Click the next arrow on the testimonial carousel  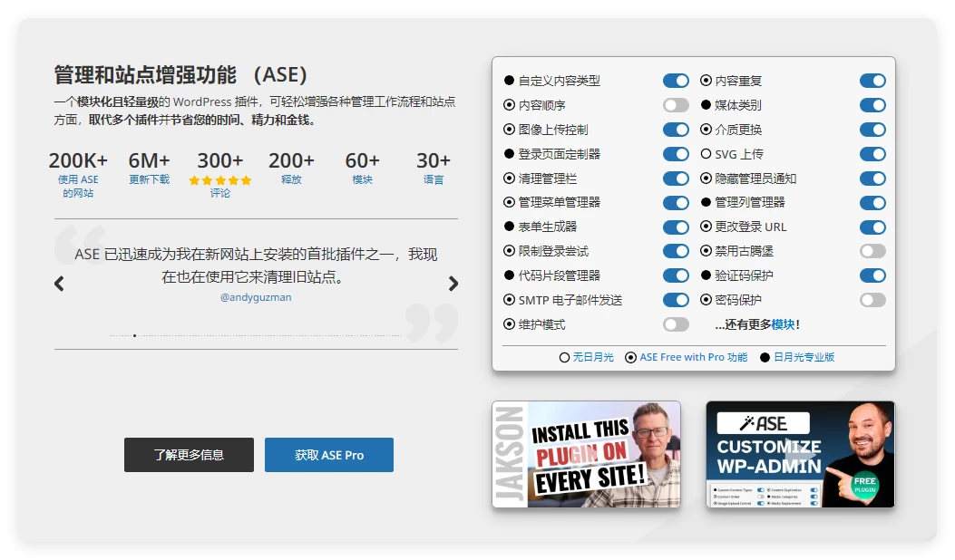point(453,284)
